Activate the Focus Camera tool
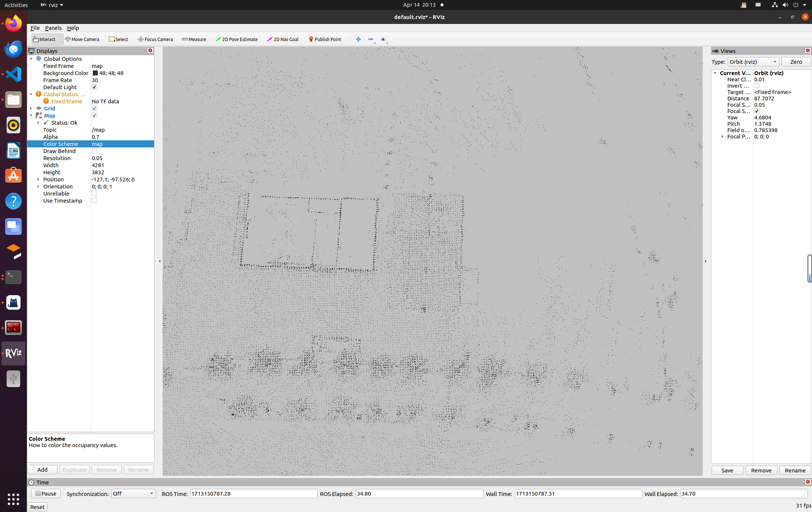The image size is (812, 512). pos(155,39)
